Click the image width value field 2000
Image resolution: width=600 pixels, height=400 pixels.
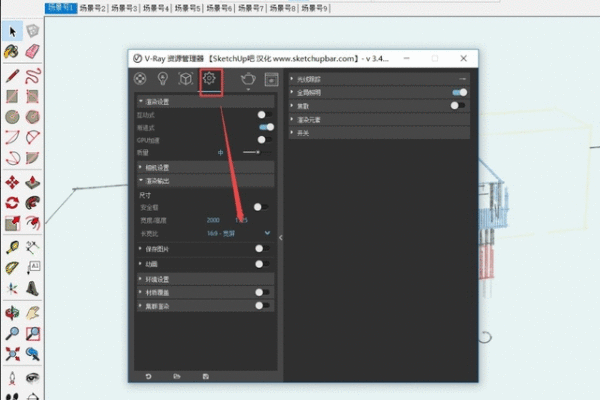click(x=213, y=219)
